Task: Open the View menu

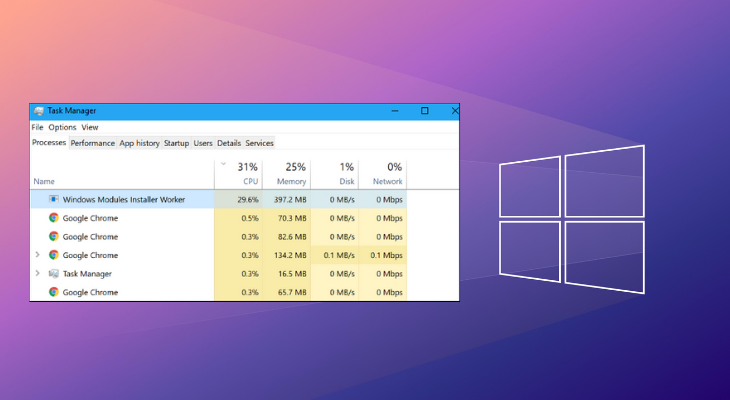Action: coord(90,127)
